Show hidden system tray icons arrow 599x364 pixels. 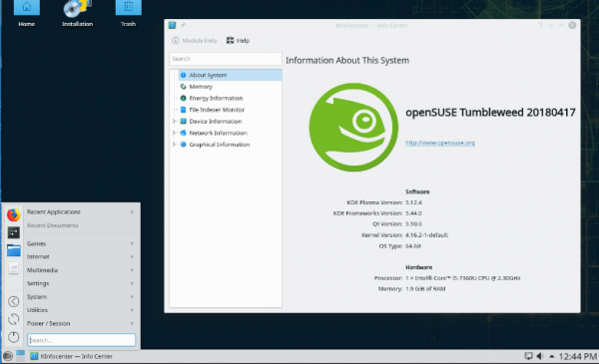552,356
